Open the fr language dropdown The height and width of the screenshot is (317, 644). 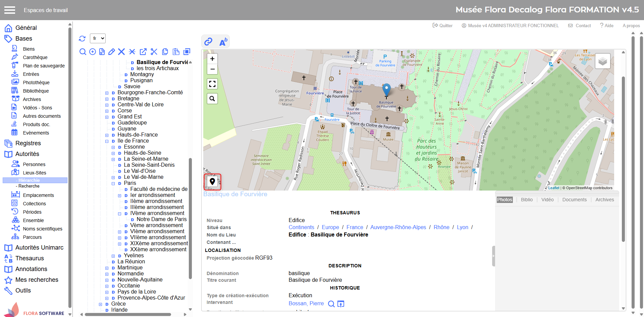pyautogui.click(x=98, y=39)
